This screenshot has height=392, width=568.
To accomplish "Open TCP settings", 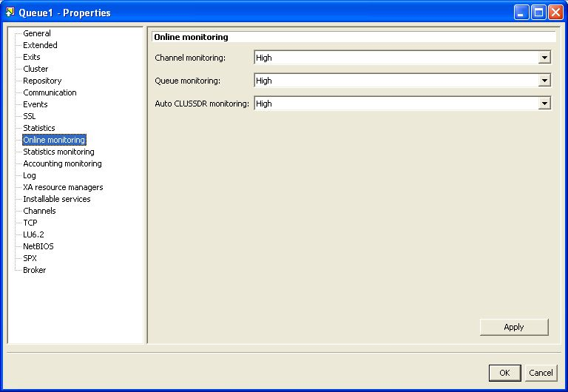I will coord(30,223).
